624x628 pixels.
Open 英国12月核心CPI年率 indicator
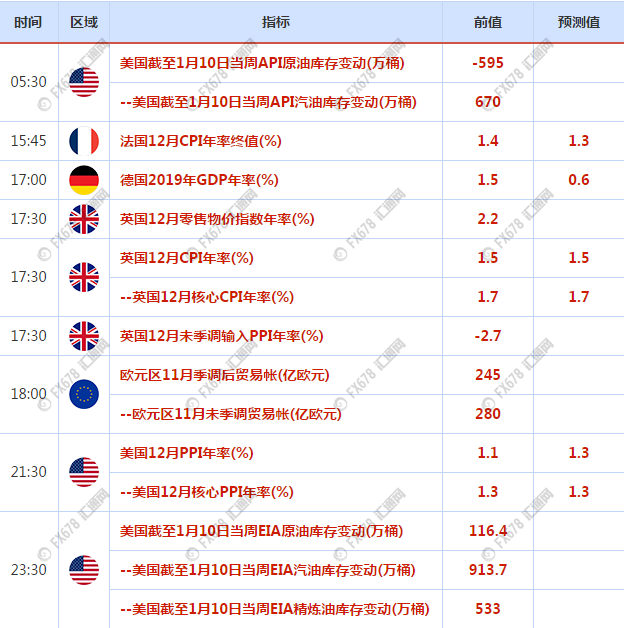(207, 297)
